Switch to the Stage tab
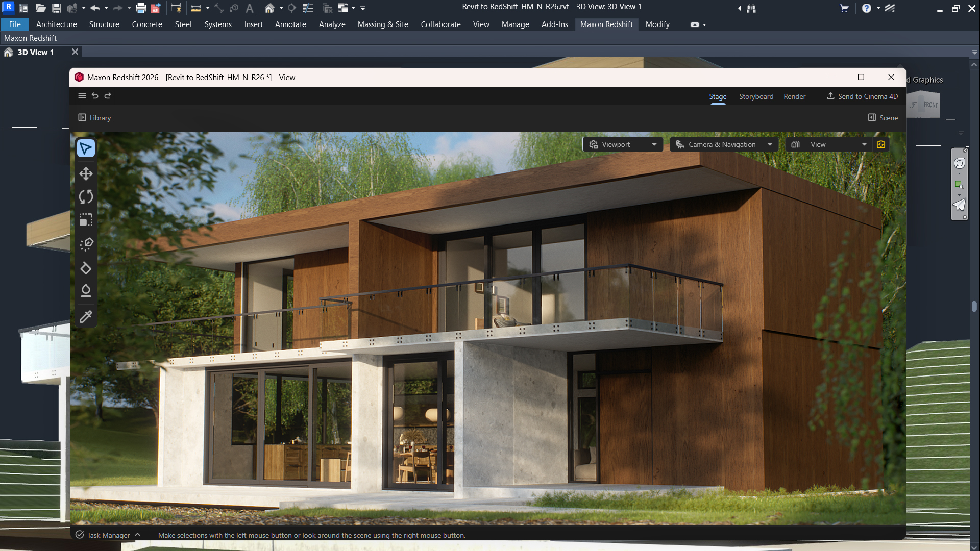This screenshot has height=551, width=980. pos(718,96)
